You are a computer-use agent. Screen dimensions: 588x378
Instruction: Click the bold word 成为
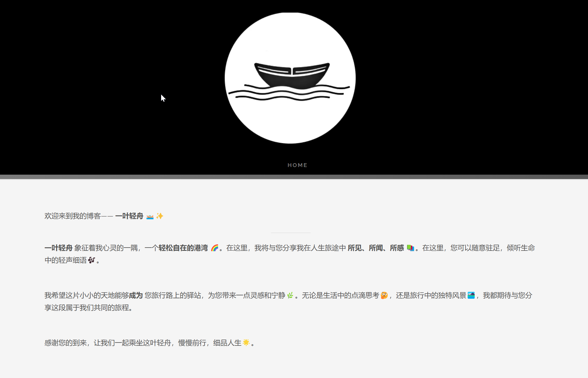(136, 295)
